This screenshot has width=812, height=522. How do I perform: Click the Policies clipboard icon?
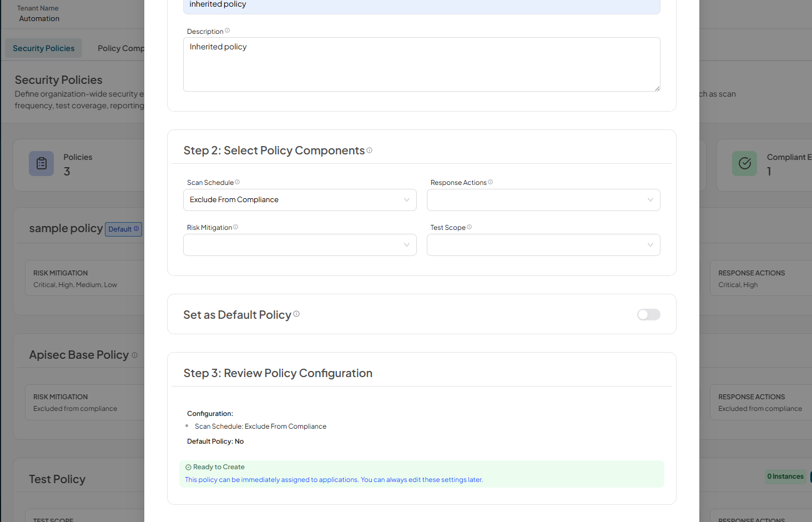[42, 163]
